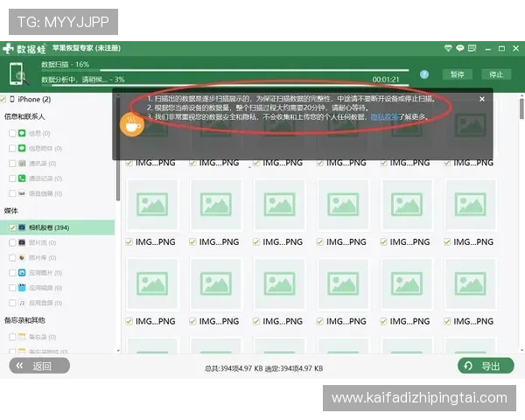Toggle the iPhone (2) device checkbox
The height and width of the screenshot is (420, 525).
(3, 99)
